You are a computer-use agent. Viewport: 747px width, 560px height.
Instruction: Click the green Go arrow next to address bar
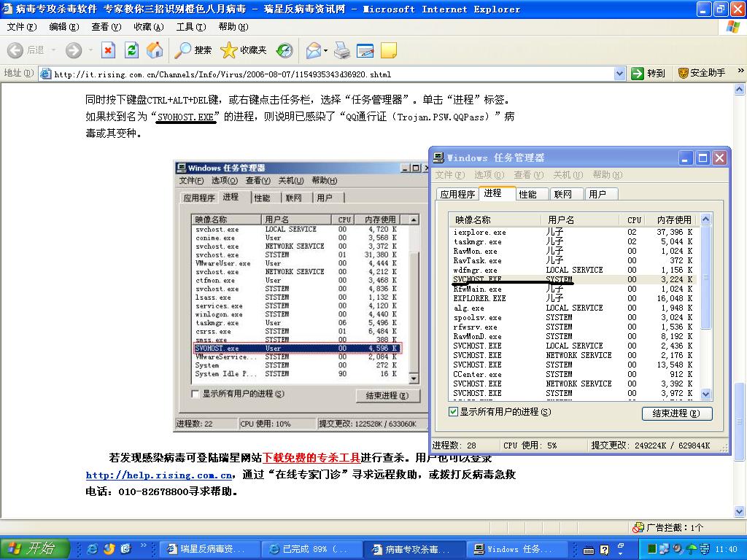[638, 74]
